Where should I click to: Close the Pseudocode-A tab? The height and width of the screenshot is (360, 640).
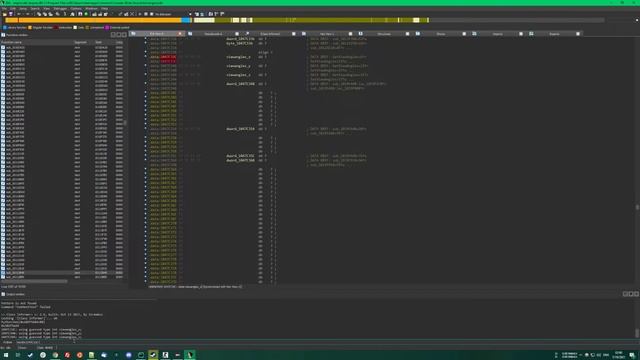(x=237, y=34)
